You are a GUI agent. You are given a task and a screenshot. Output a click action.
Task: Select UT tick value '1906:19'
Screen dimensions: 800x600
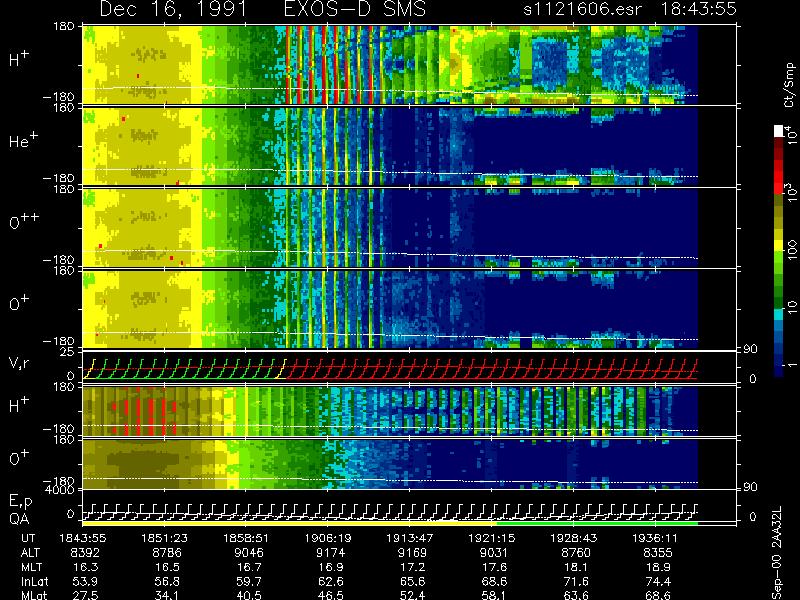point(328,538)
